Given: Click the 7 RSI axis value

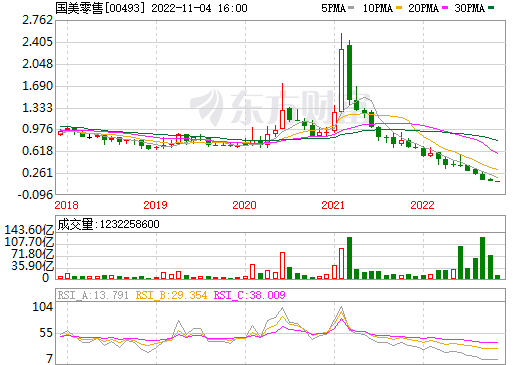Looking at the screenshot, I should click(49, 359).
